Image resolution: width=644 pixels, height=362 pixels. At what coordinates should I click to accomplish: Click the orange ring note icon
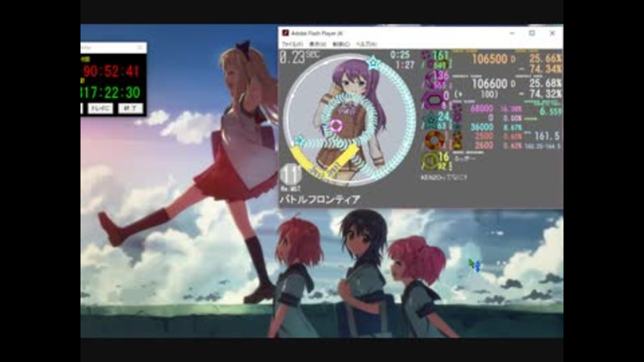click(434, 140)
